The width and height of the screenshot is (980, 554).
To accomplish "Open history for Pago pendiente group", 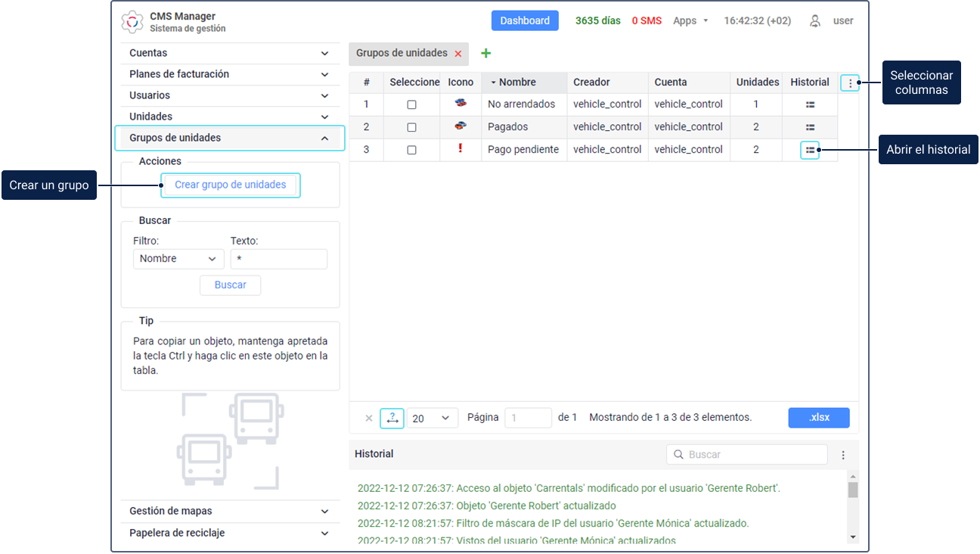I will (810, 150).
